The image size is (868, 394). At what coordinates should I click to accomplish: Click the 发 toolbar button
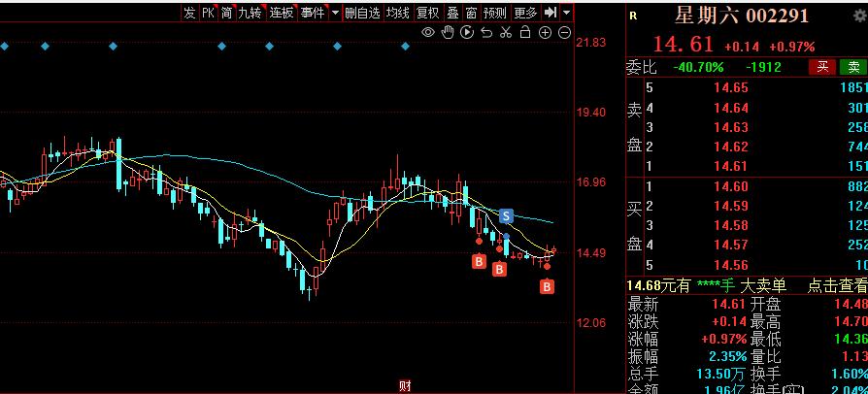click(x=190, y=13)
